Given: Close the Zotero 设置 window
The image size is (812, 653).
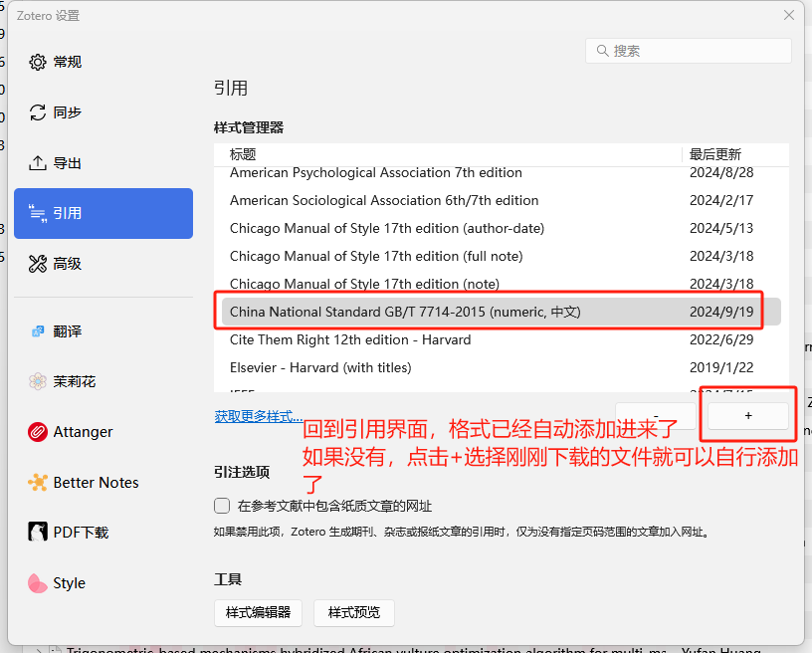Looking at the screenshot, I should coord(789,16).
